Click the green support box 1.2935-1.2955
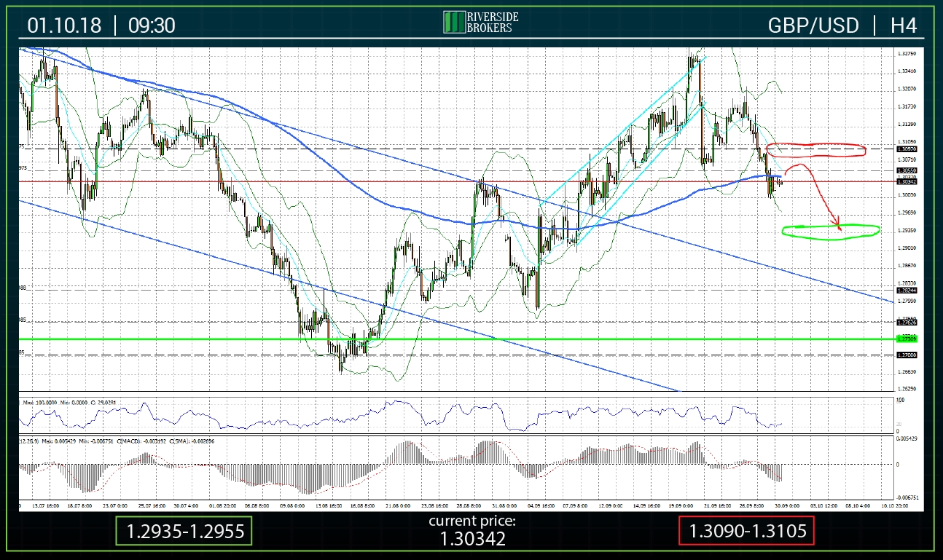 coord(184,531)
